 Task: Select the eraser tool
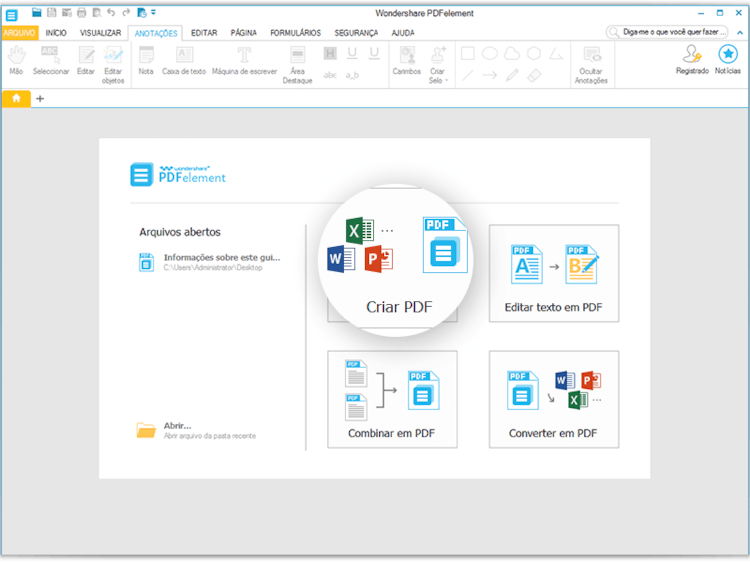pyautogui.click(x=534, y=75)
